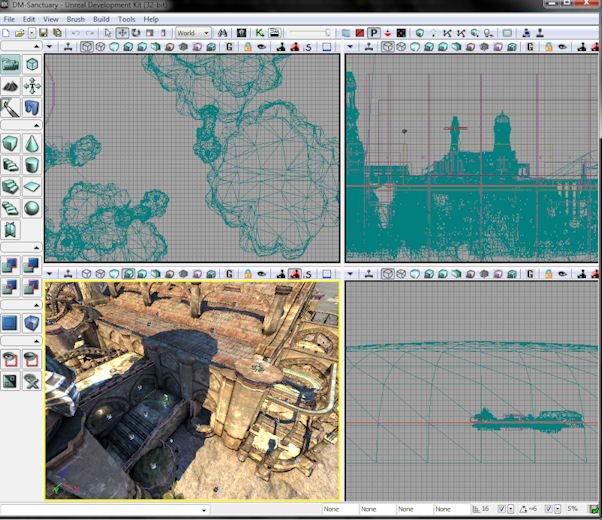Create a Cube builder brush
Screen dimensions: 602x520
pyautogui.click(x=10, y=144)
